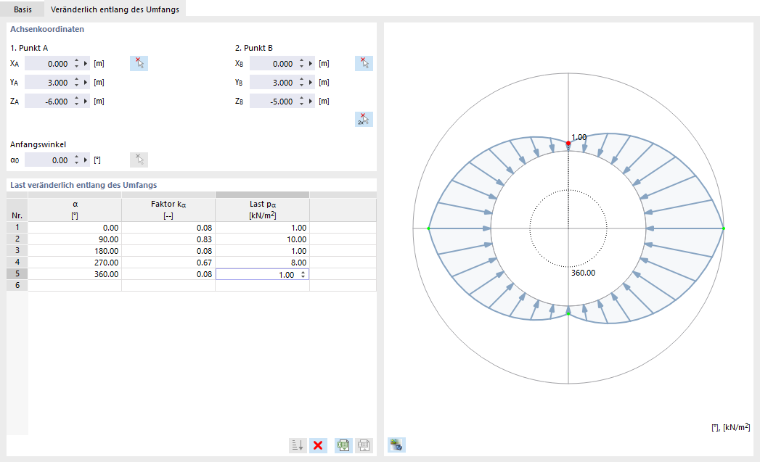Image resolution: width=760 pixels, height=462 pixels.
Task: Delete row with red X icon
Action: point(318,445)
